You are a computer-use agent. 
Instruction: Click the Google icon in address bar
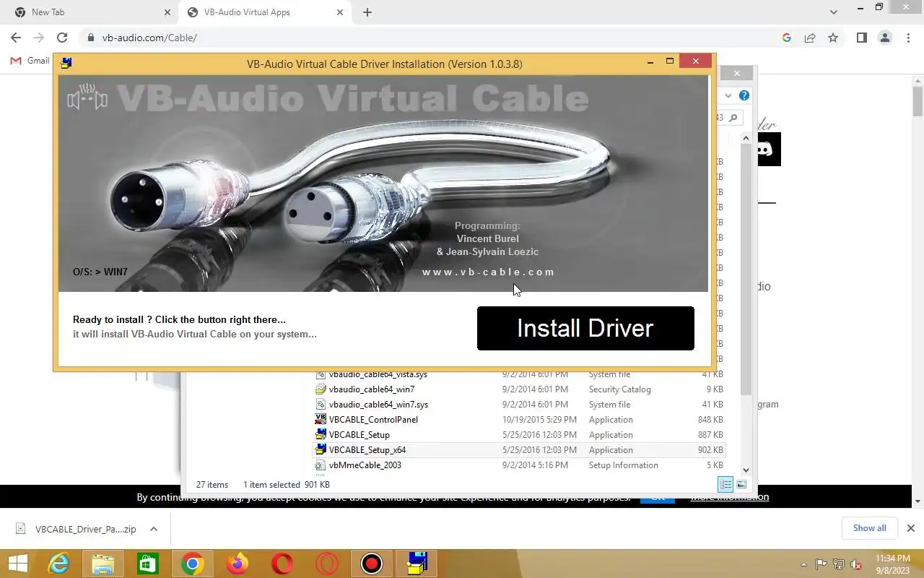[x=787, y=38]
